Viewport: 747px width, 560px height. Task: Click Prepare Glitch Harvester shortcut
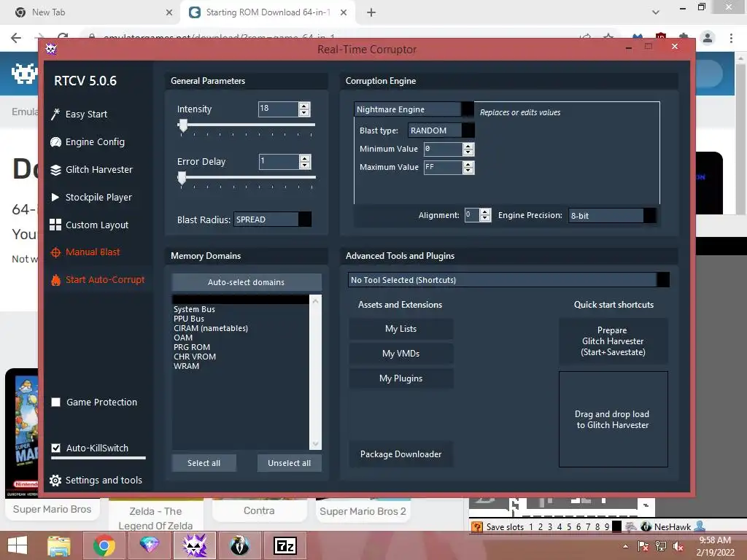coord(613,341)
